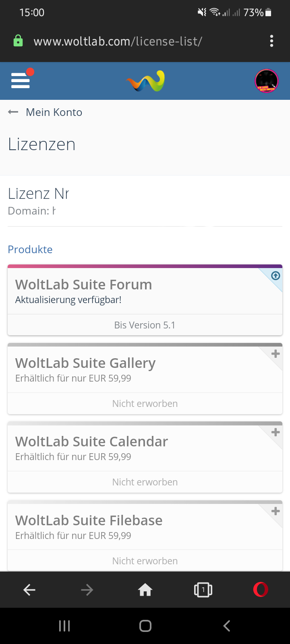Expand the WoltLab Suite Gallery plus corner
This screenshot has width=290, height=644.
(x=275, y=354)
